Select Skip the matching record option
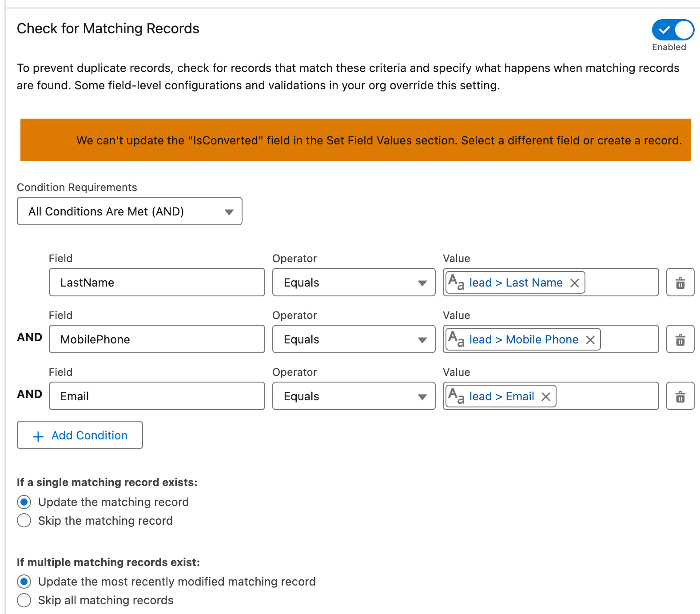Screen dimensions: 700x614 [24, 520]
